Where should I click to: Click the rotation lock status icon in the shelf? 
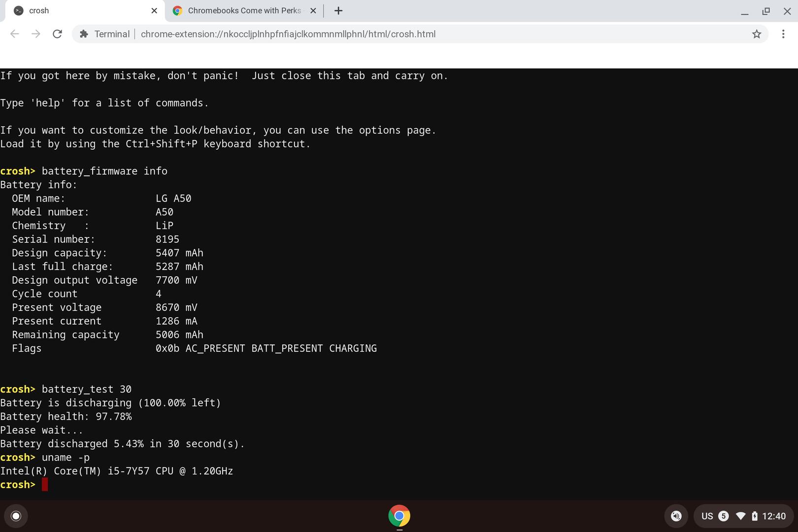676,516
